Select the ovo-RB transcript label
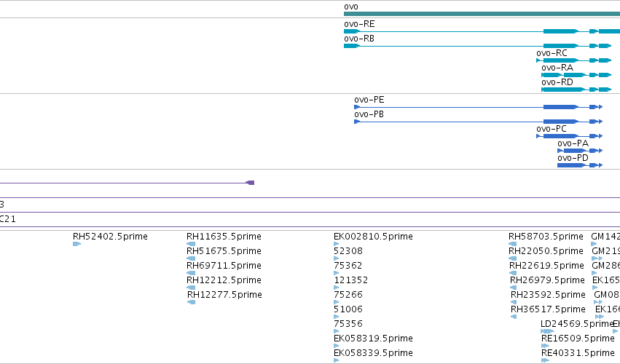The height and width of the screenshot is (364, 620). point(359,39)
